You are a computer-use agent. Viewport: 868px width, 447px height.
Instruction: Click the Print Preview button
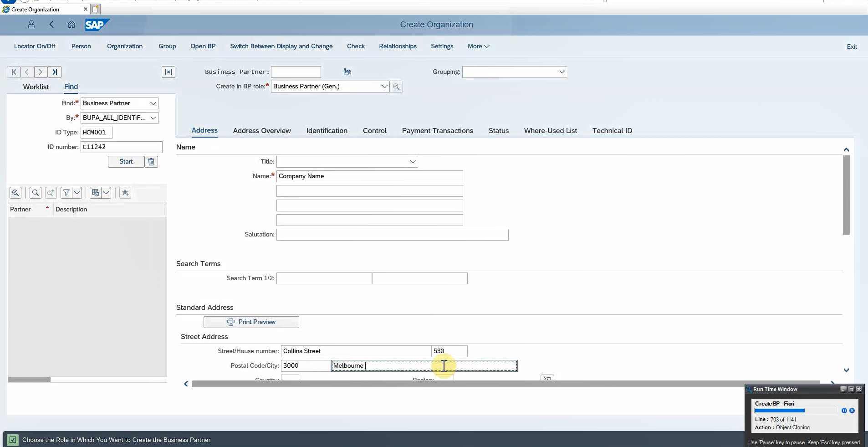click(251, 322)
